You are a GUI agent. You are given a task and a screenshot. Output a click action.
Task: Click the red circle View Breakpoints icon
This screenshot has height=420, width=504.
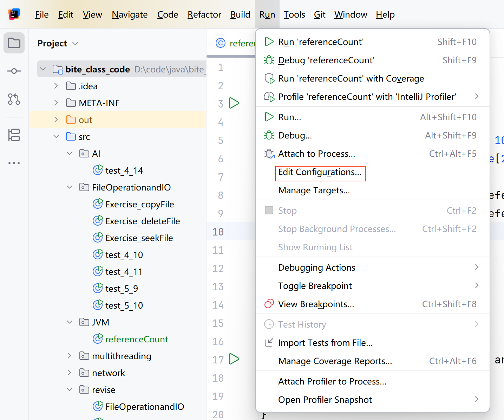pyautogui.click(x=269, y=304)
